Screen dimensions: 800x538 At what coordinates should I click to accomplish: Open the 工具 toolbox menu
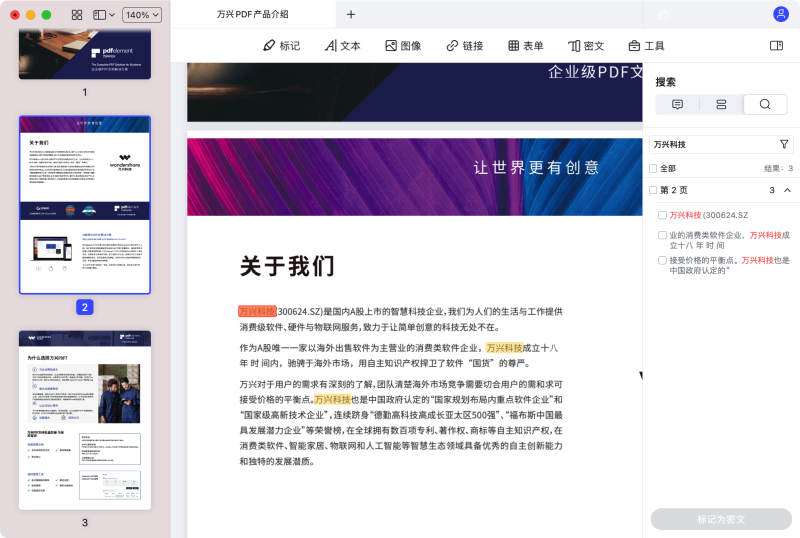[646, 46]
